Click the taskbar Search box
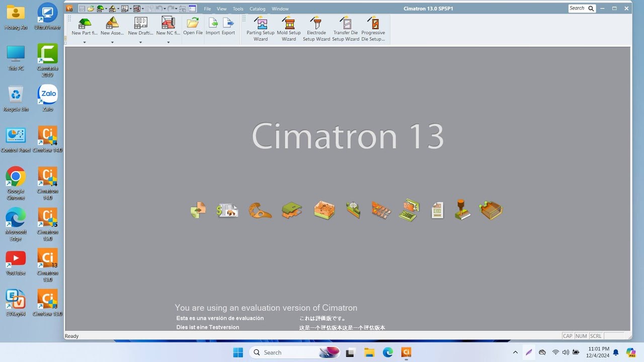 coord(295,352)
